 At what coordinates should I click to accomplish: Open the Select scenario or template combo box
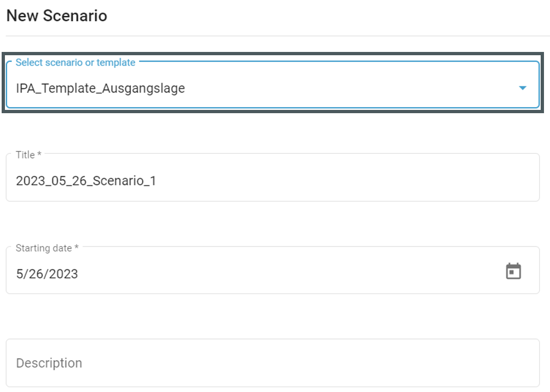pyautogui.click(x=273, y=84)
